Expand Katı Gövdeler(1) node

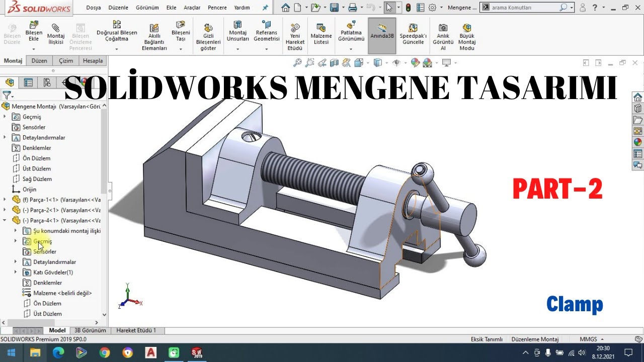tap(16, 272)
